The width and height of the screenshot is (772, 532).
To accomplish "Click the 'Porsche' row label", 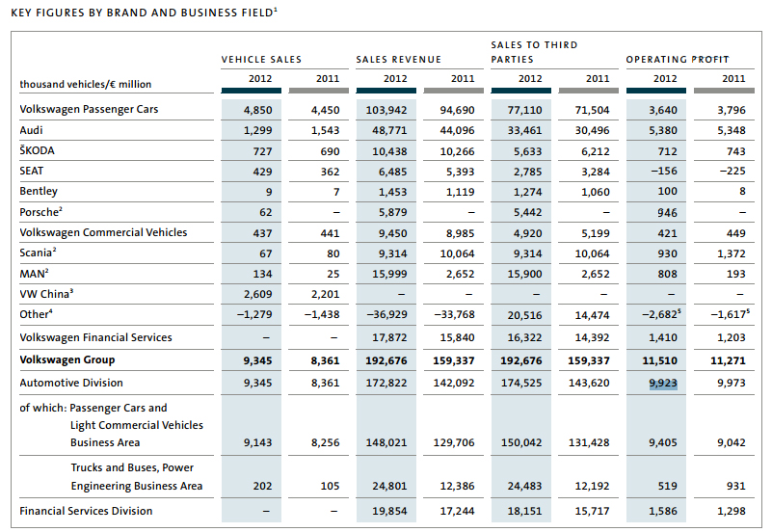I will 40,212.
